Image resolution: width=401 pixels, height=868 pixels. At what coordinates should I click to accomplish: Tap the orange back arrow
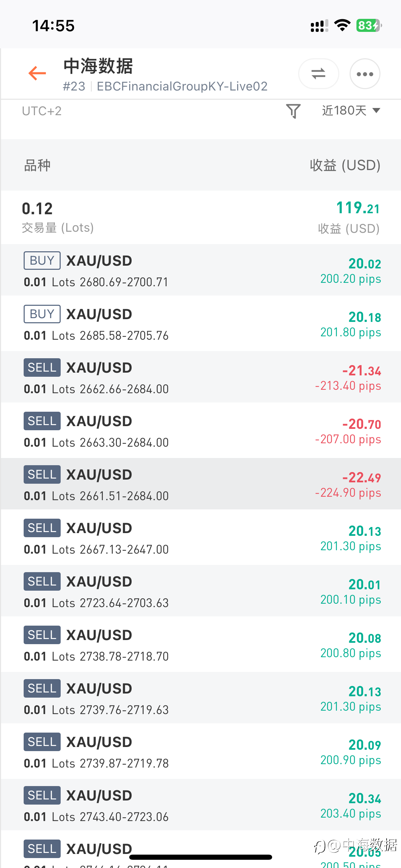point(37,73)
